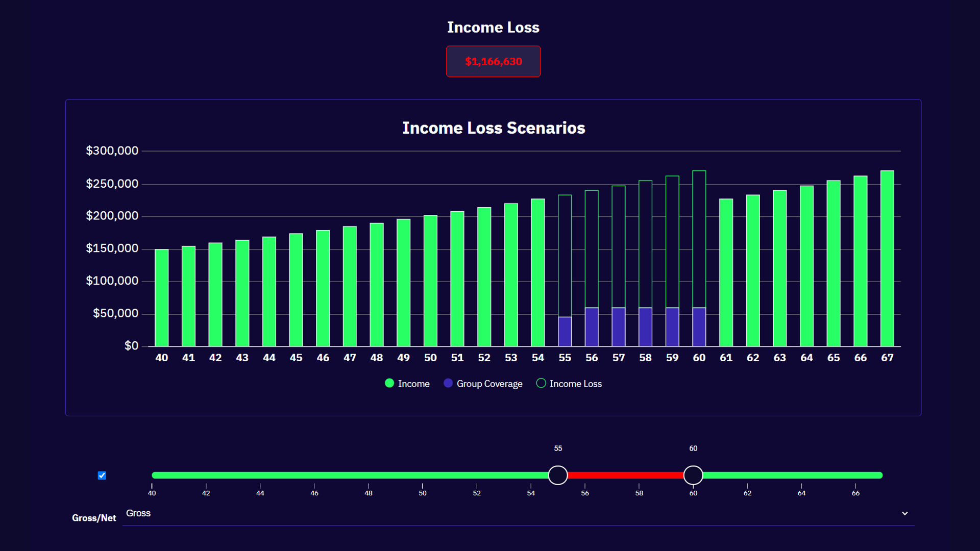Click the dropdown chevron arrow at right

coord(904,513)
